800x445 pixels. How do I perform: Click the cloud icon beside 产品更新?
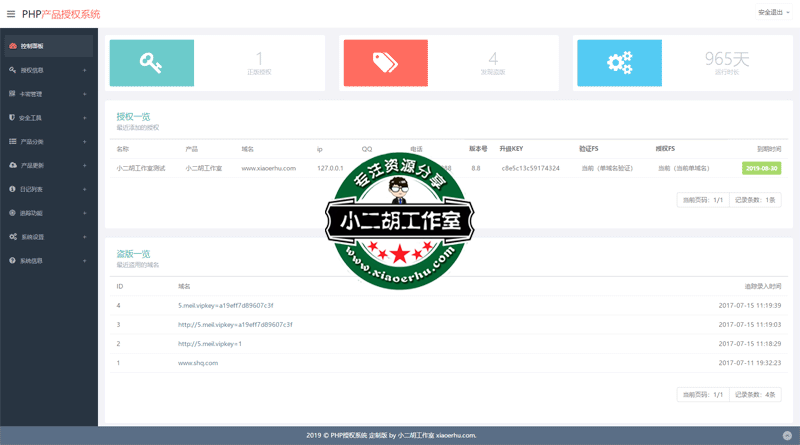[x=12, y=165]
